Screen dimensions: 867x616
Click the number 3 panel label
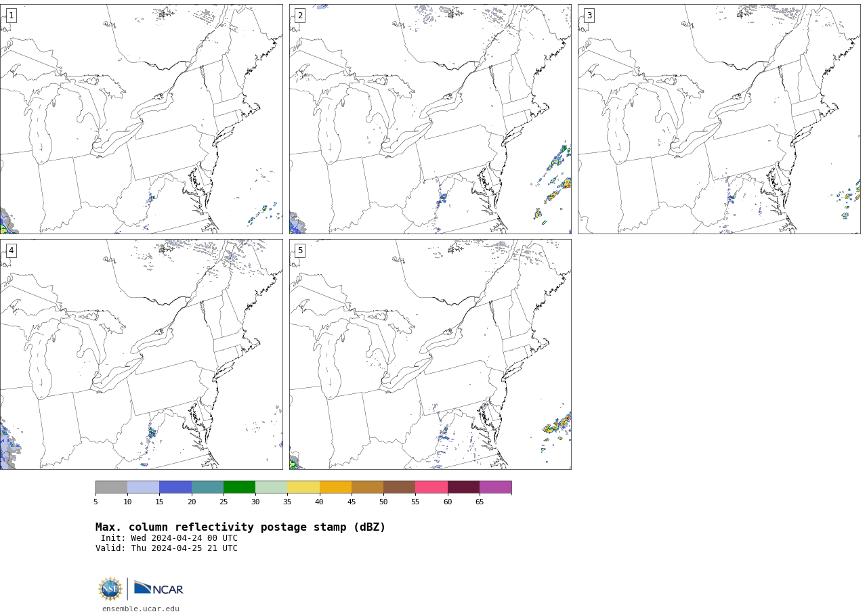click(589, 16)
